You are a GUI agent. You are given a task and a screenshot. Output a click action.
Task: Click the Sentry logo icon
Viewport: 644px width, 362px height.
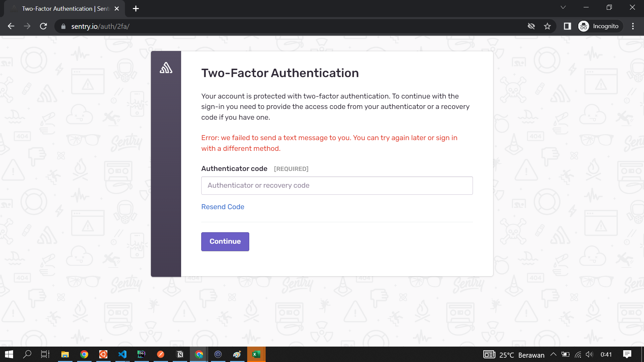(166, 68)
